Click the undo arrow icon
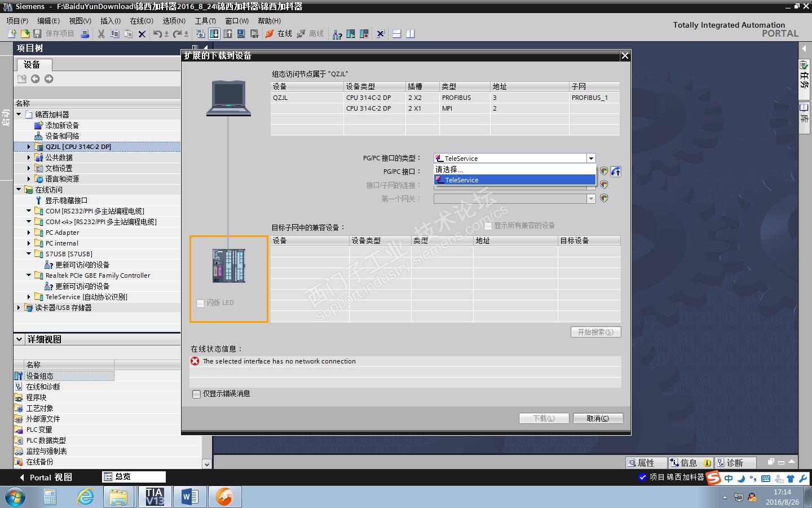 (157, 34)
